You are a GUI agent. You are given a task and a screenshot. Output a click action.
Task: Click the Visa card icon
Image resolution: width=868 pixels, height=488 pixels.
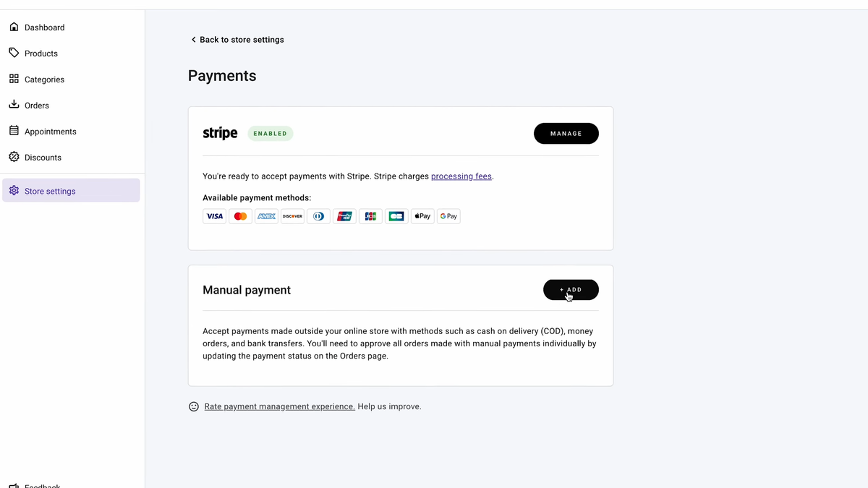214,216
